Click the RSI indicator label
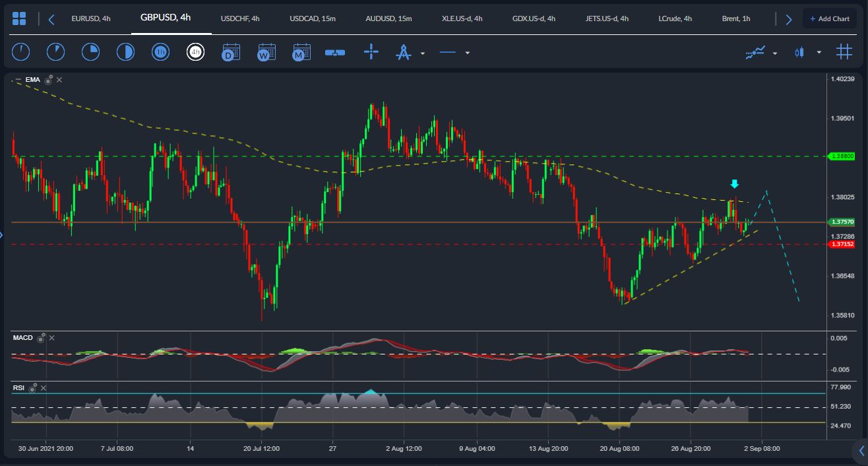 pyautogui.click(x=18, y=388)
